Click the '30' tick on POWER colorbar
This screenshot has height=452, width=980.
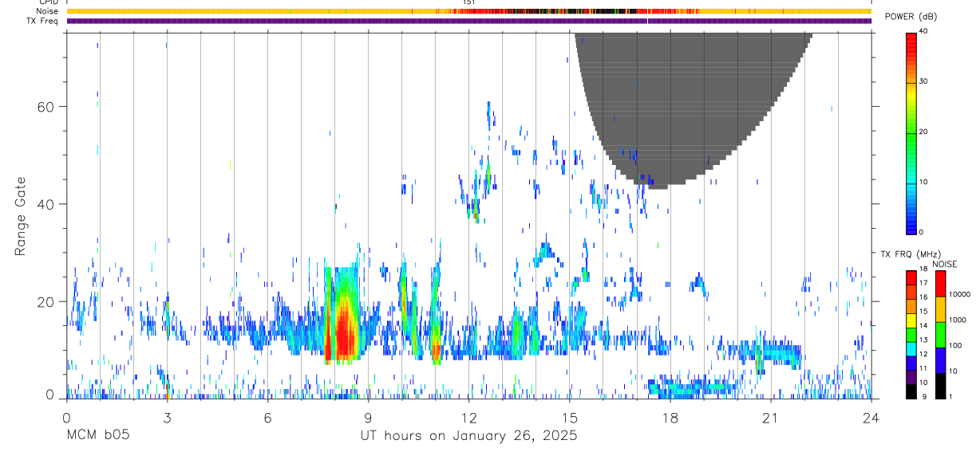pos(924,82)
